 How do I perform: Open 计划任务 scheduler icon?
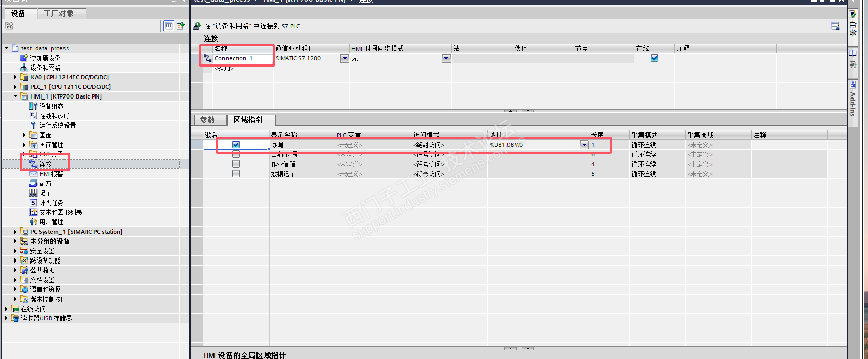[x=33, y=203]
